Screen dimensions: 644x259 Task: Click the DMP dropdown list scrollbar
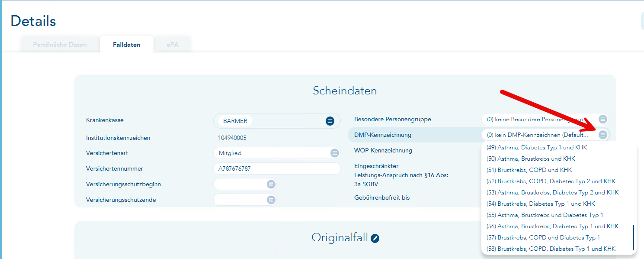point(634,237)
